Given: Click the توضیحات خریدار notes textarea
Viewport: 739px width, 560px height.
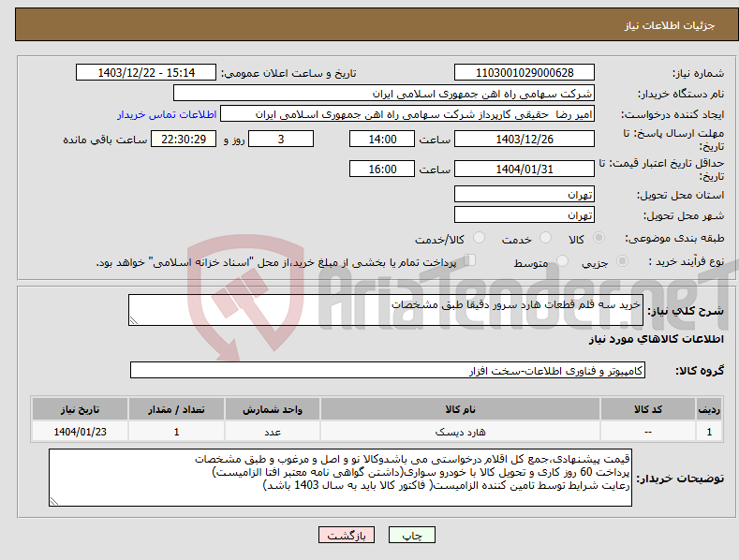Looking at the screenshot, I should point(340,478).
